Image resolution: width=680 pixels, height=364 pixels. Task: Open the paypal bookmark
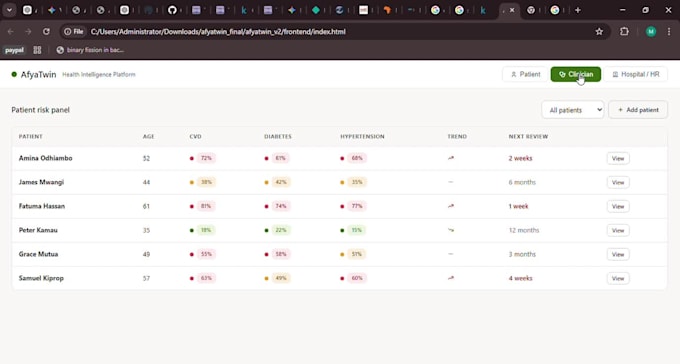[x=14, y=50]
